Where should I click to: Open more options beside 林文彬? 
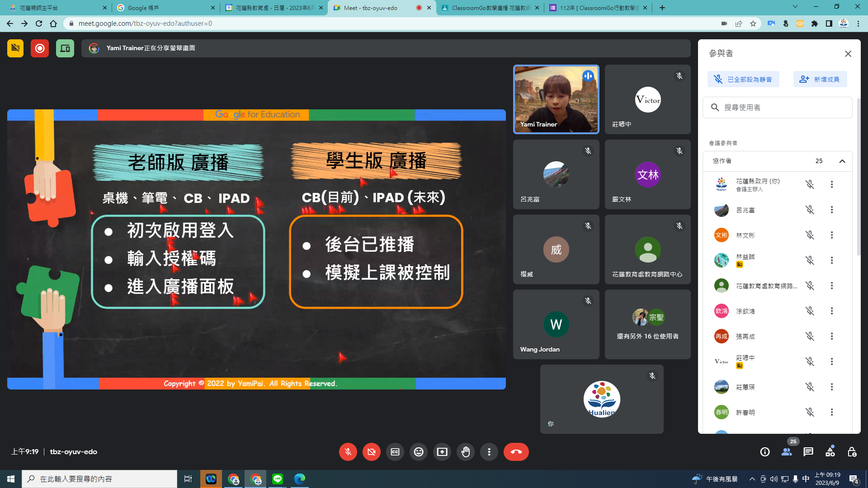(832, 235)
